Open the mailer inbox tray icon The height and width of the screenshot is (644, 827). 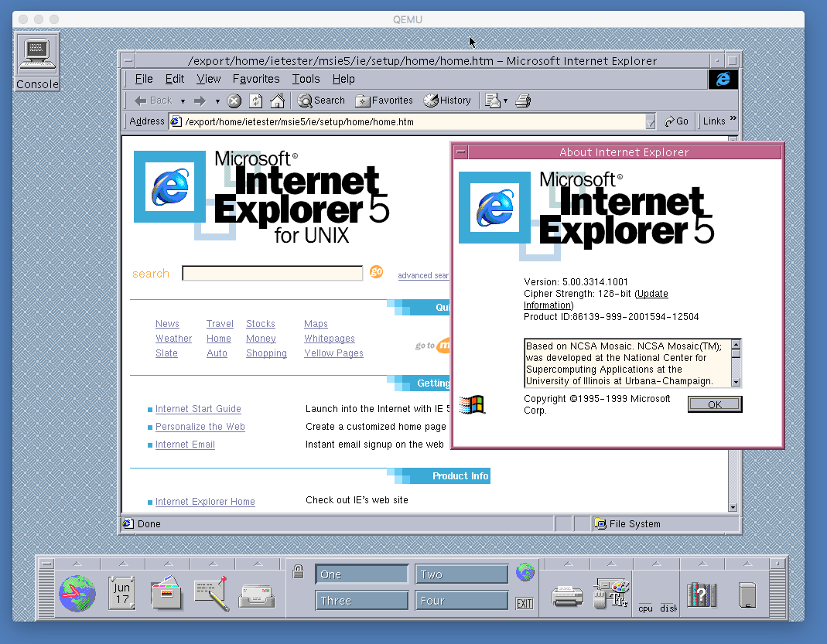click(x=256, y=596)
